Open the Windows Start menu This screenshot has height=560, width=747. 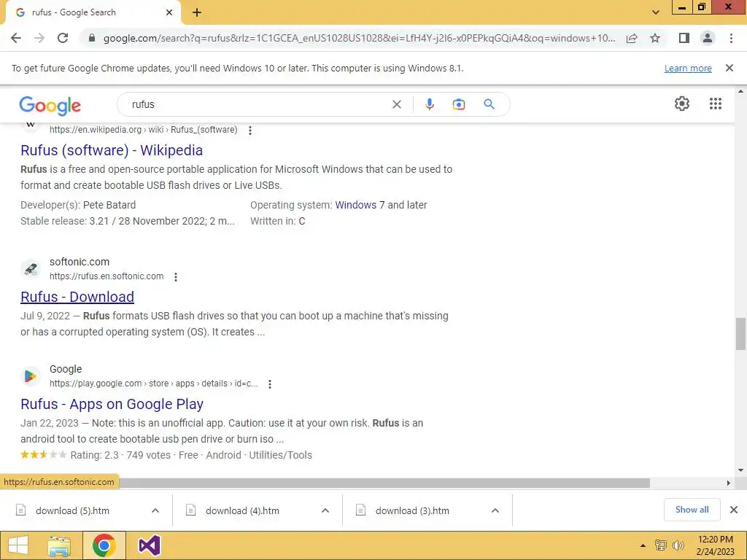point(18,545)
